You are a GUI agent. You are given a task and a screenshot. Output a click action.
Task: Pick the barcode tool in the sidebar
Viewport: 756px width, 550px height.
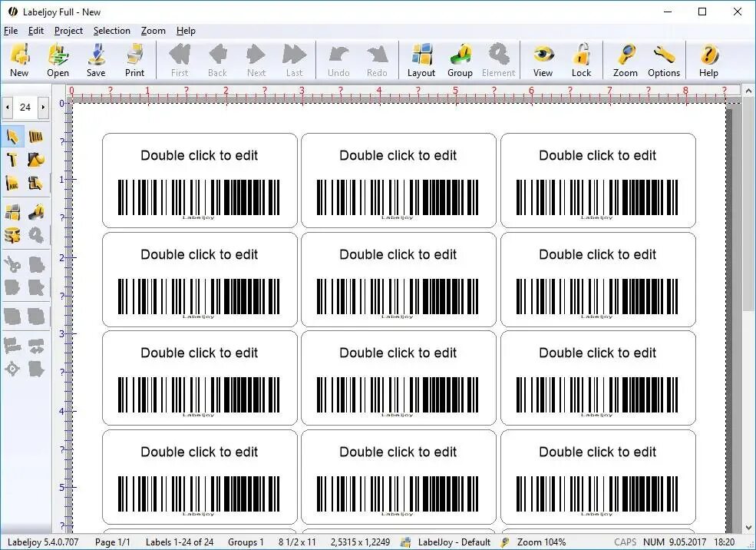coord(36,137)
